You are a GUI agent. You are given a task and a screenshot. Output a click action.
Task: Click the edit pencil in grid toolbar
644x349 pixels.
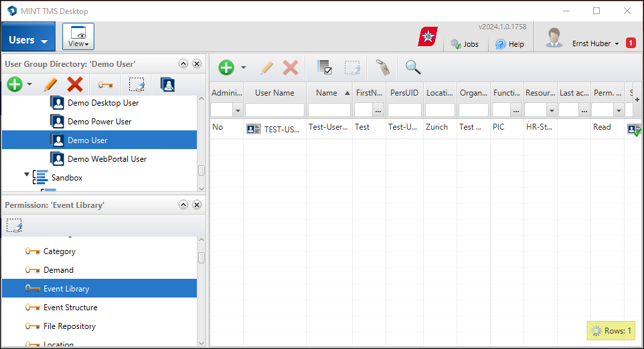266,68
